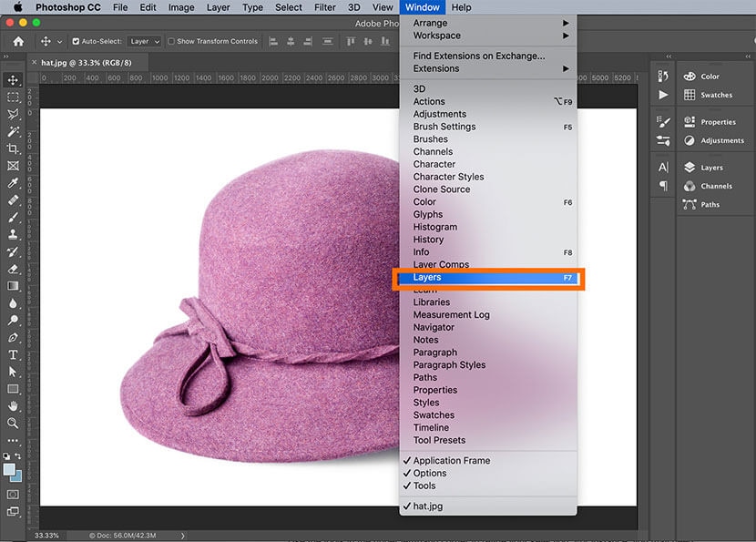Enable Show Transform Controls checkbox
The image size is (756, 542).
tap(172, 41)
